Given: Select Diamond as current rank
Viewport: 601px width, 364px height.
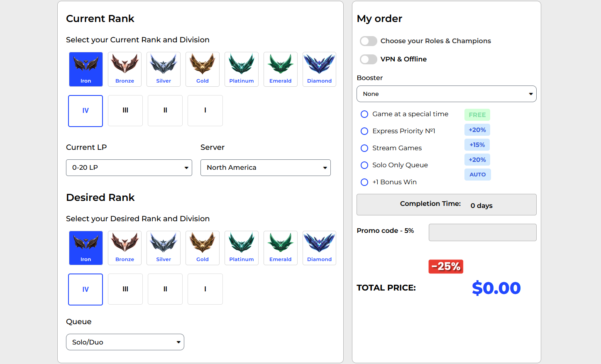Looking at the screenshot, I should coord(319,69).
